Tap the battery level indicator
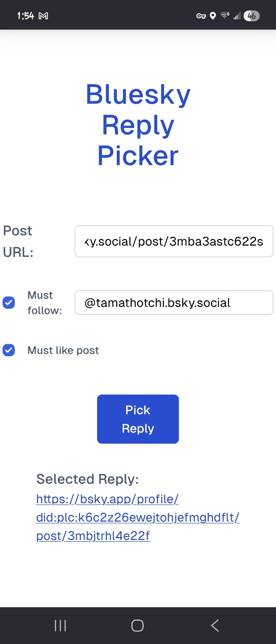The width and height of the screenshot is (276, 644). click(x=252, y=16)
